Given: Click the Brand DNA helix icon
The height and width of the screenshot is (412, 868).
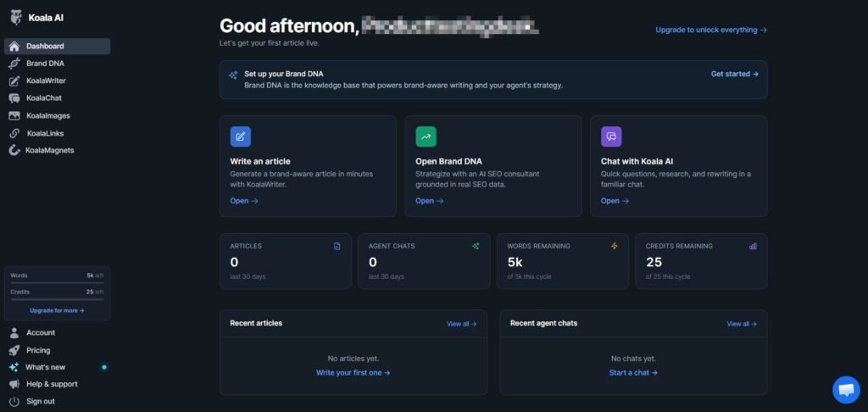Looking at the screenshot, I should coord(14,64).
